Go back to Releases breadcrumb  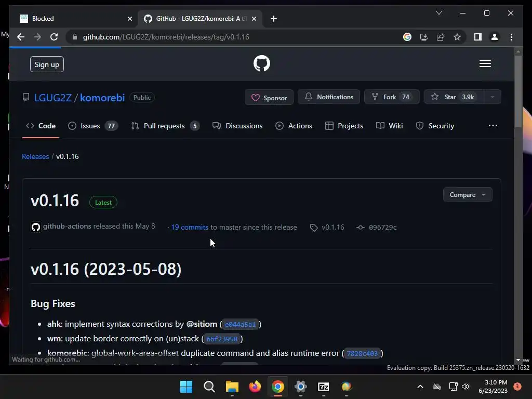coord(35,156)
